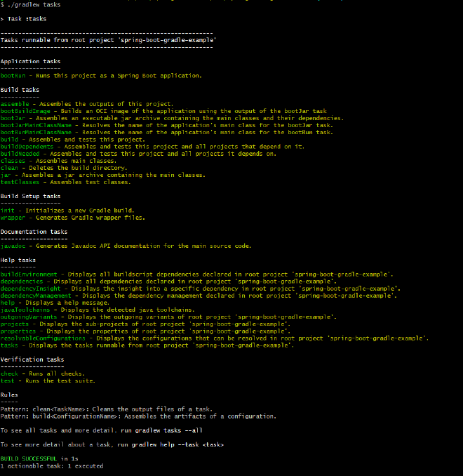Click the './gradlew tasks' command text
Image resolution: width=463 pixels, height=476 pixels.
[34, 5]
